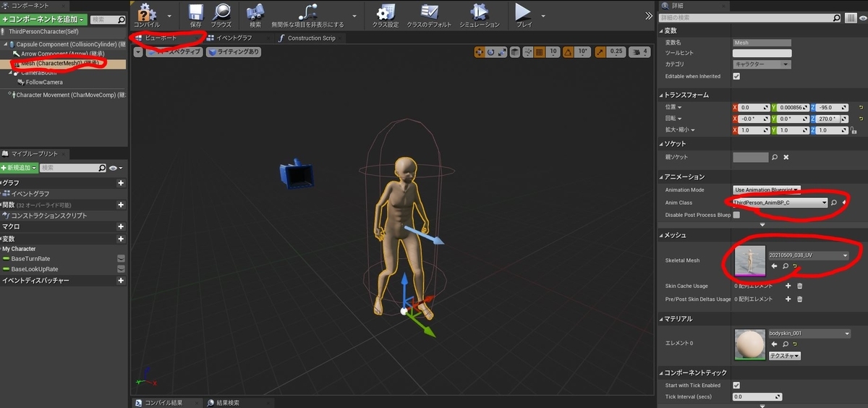Click the hide unrelated items toolbar icon
The height and width of the screenshot is (408, 868).
tap(308, 14)
